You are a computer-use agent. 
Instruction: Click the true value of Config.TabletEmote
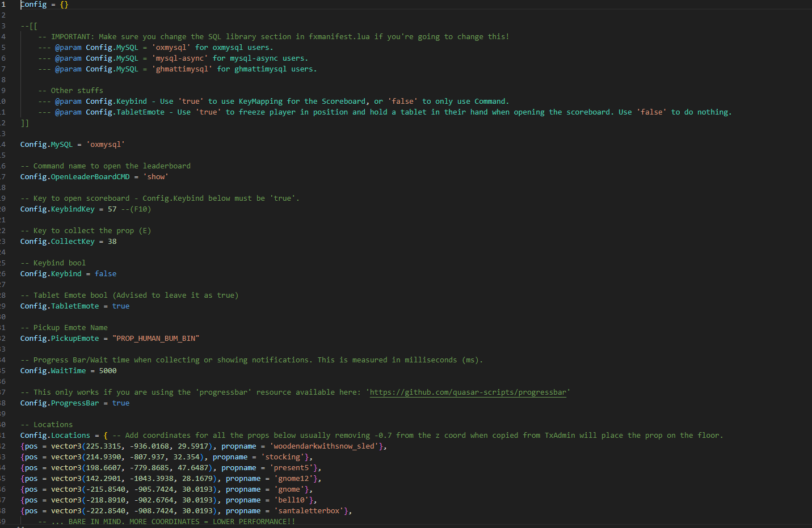pyautogui.click(x=120, y=306)
